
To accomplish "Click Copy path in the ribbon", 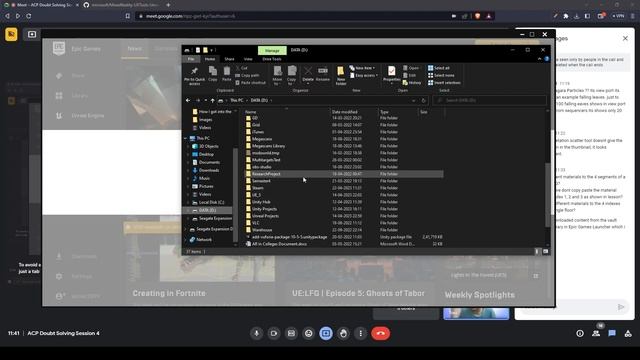I will (247, 76).
